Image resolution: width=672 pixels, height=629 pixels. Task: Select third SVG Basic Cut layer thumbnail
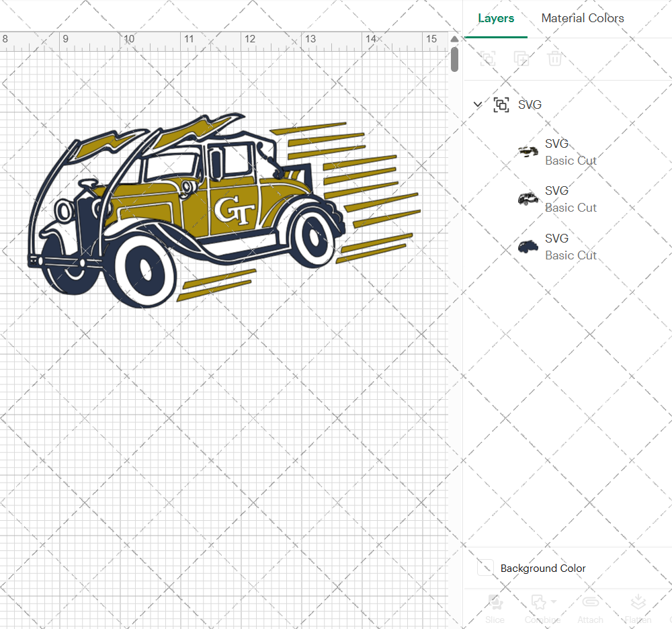[528, 247]
